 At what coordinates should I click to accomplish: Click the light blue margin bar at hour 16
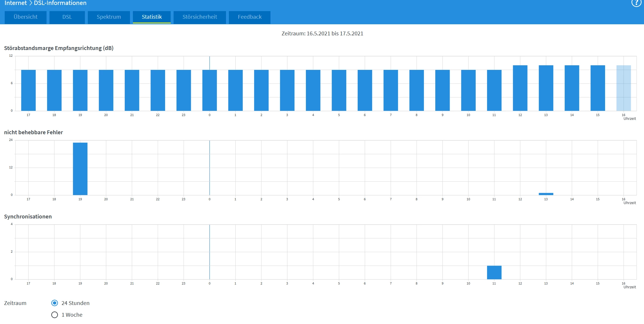624,88
